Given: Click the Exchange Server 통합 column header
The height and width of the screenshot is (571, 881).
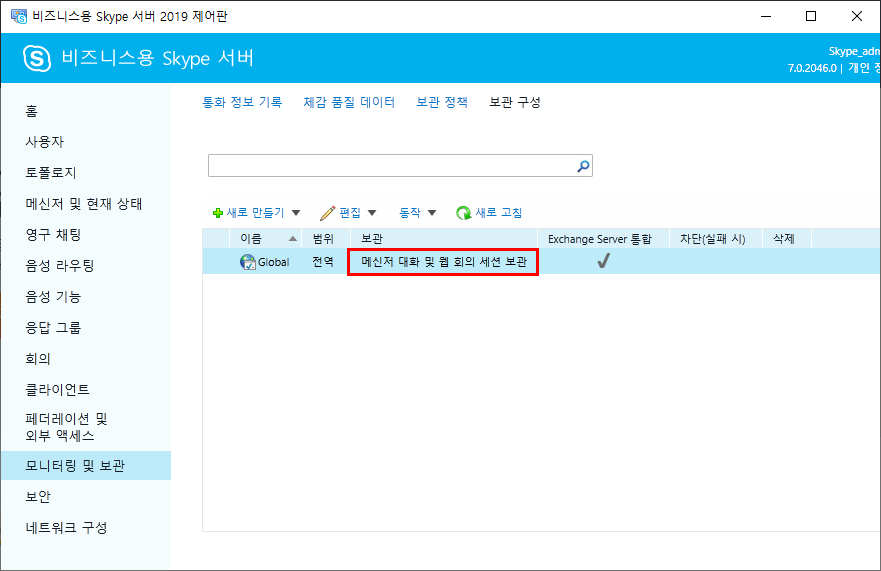Looking at the screenshot, I should coord(603,239).
